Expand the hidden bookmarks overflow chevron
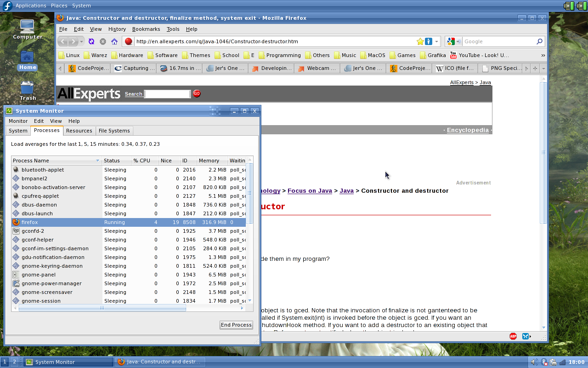588x368 pixels. pyautogui.click(x=543, y=55)
